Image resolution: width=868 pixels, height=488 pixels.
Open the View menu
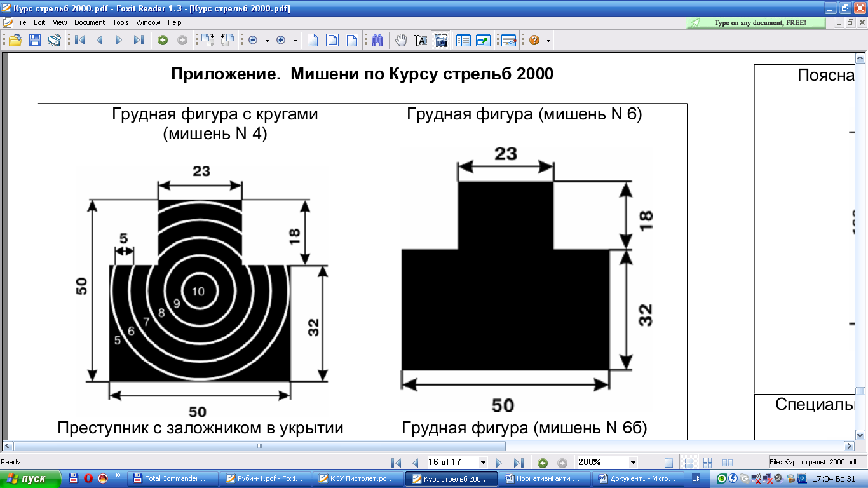click(x=60, y=22)
